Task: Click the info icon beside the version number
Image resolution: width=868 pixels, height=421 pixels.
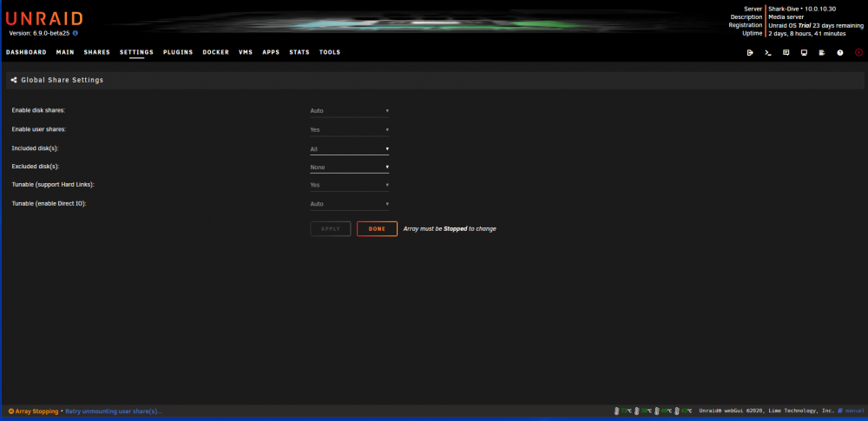Action: pyautogui.click(x=76, y=33)
